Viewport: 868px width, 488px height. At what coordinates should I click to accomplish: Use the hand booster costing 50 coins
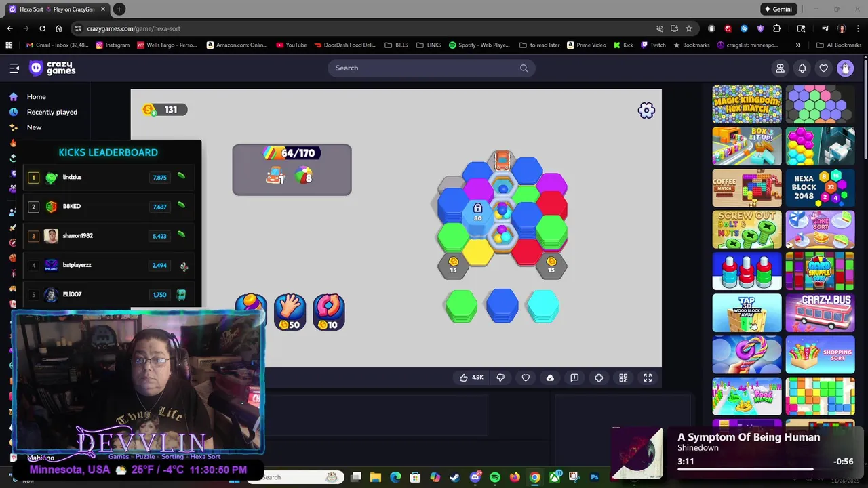(290, 312)
